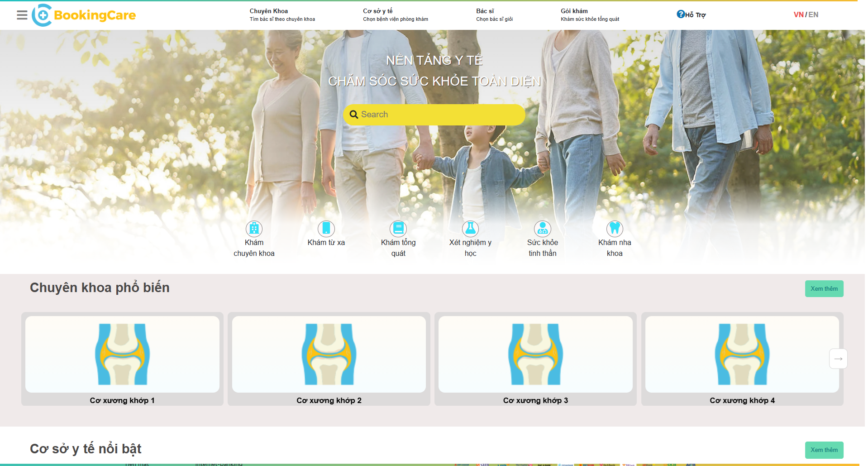868x466 pixels.
Task: Click the Hỗ Trợ question mark icon
Action: pyautogui.click(x=680, y=14)
